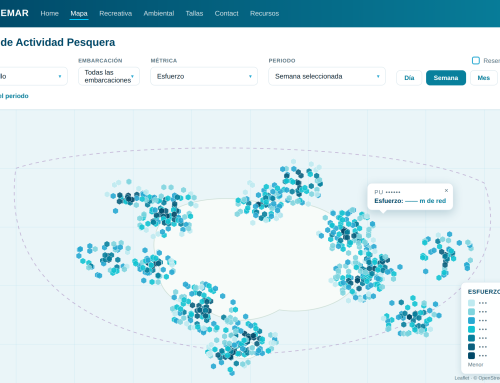
Task: Open the Contact page
Action: coord(226,13)
